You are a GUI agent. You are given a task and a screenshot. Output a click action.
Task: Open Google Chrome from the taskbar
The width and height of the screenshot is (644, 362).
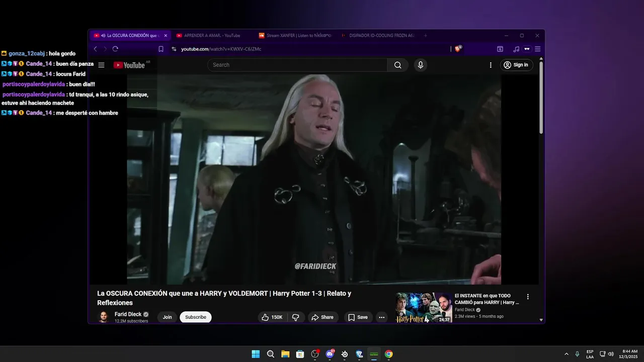point(389,354)
